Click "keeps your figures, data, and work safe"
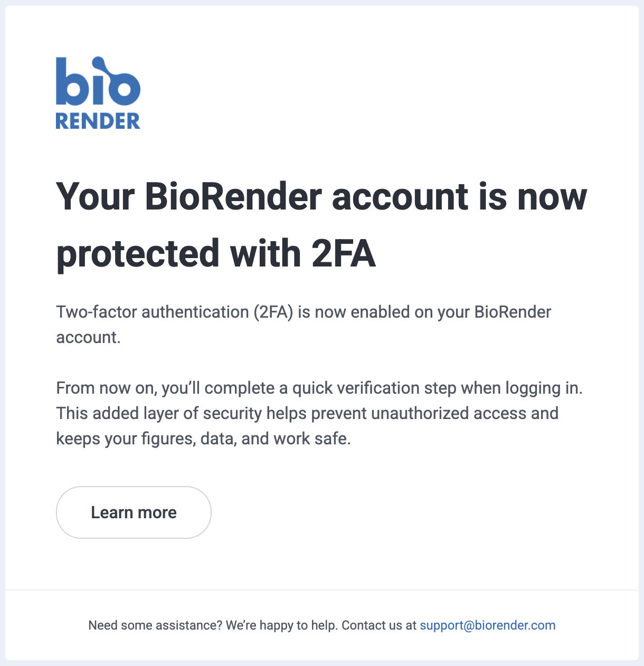Screen dimensions: 644x666 coord(203,439)
